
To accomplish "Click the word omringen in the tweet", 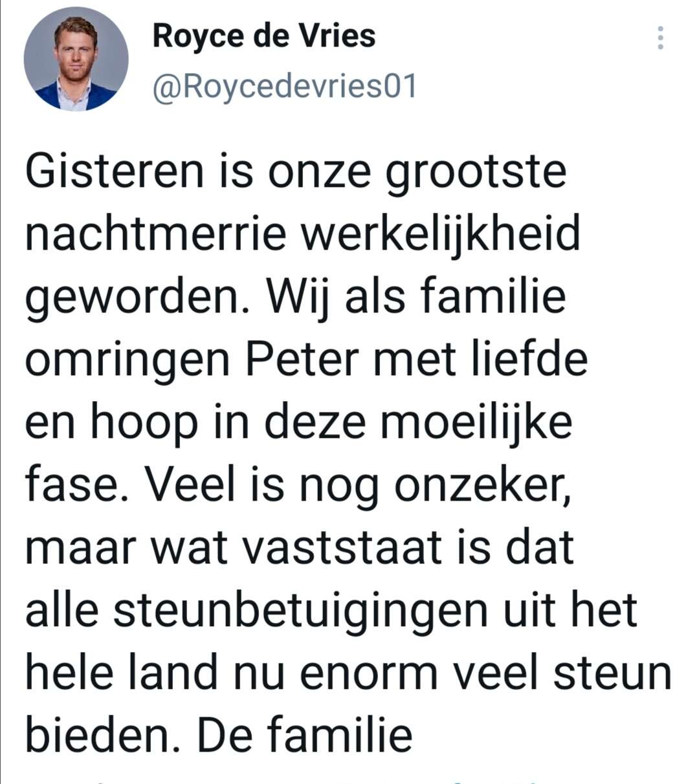I will [127, 360].
